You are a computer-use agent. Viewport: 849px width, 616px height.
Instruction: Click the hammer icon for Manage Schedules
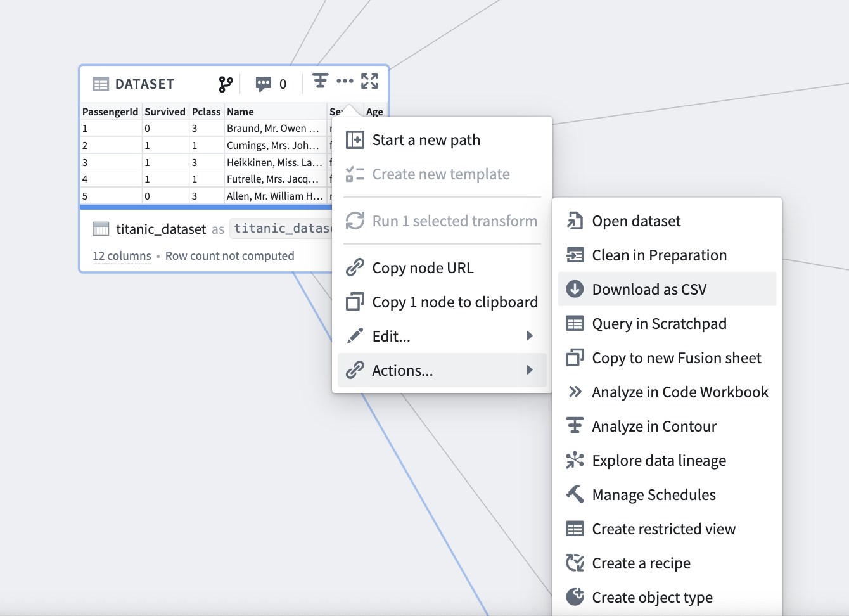point(575,494)
